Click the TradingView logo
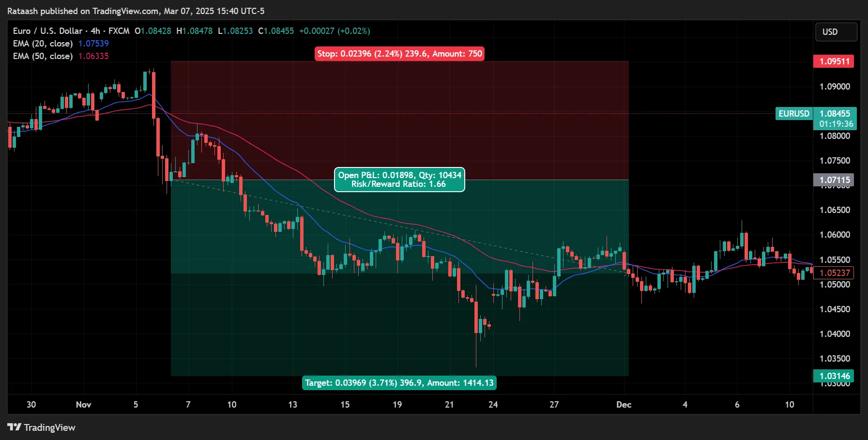Screen dimensions: 868x440 point(41,427)
